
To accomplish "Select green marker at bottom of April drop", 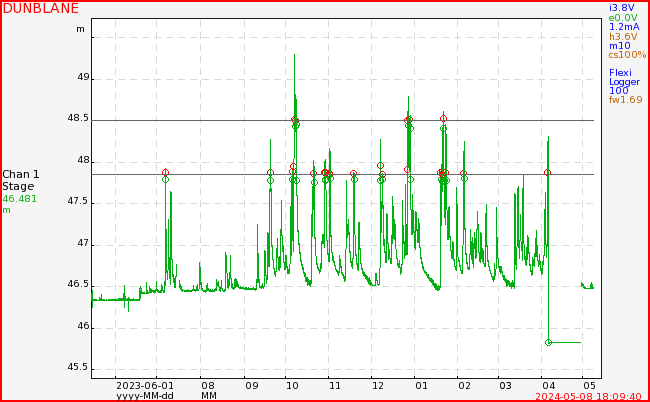I will (548, 342).
